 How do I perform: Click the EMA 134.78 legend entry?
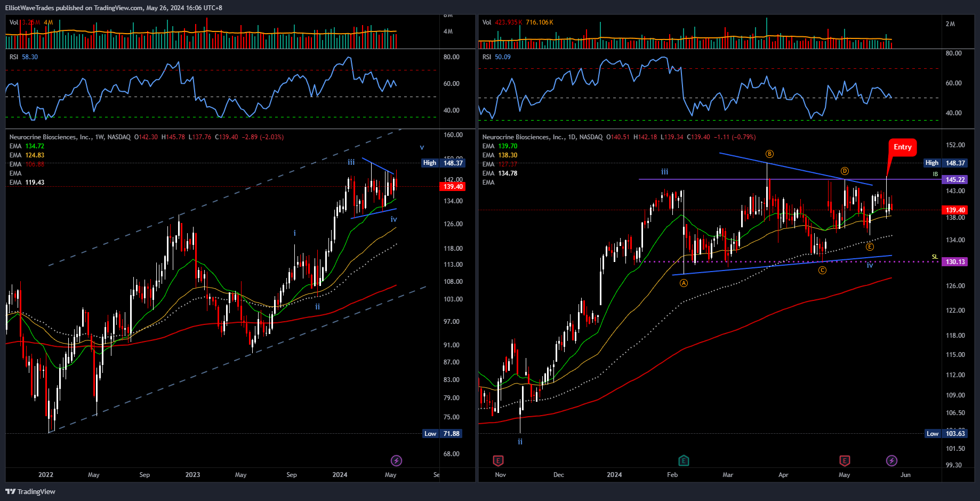[x=500, y=173]
